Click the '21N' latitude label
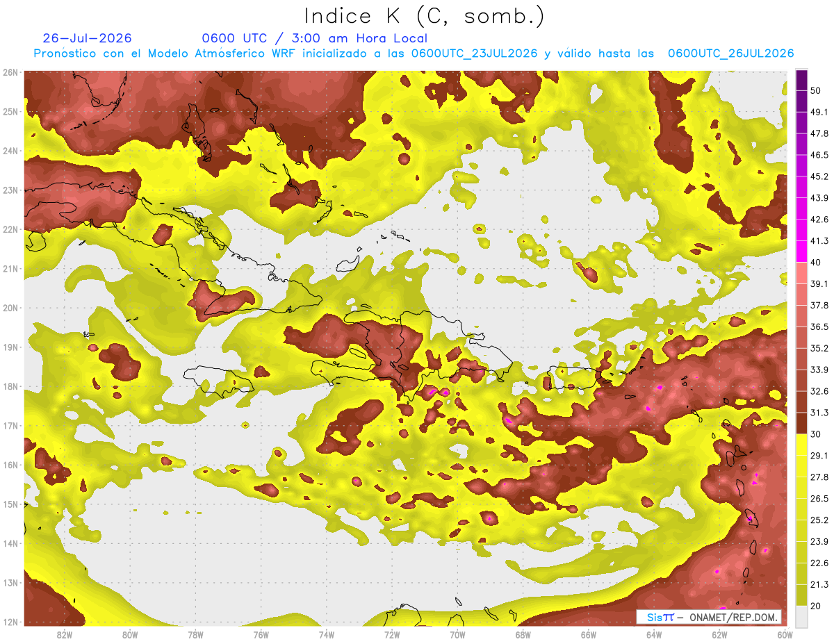This screenshot has height=644, width=834. [x=10, y=269]
